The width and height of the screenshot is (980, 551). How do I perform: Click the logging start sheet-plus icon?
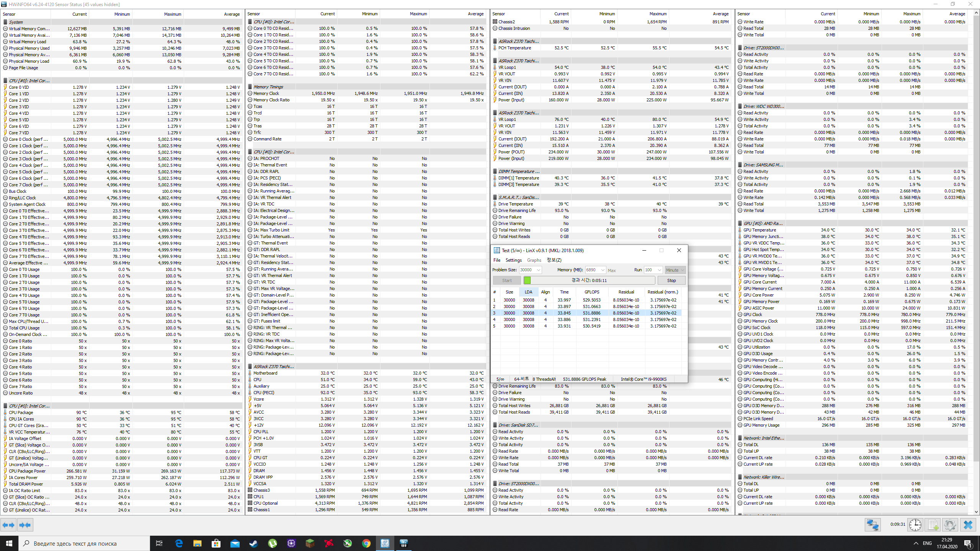[x=933, y=525]
